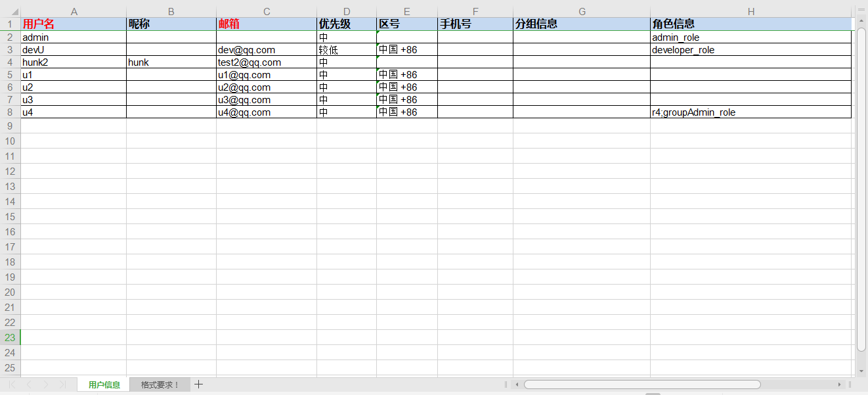Select the 用户信息 sheet tab
The image size is (868, 395).
tap(104, 384)
